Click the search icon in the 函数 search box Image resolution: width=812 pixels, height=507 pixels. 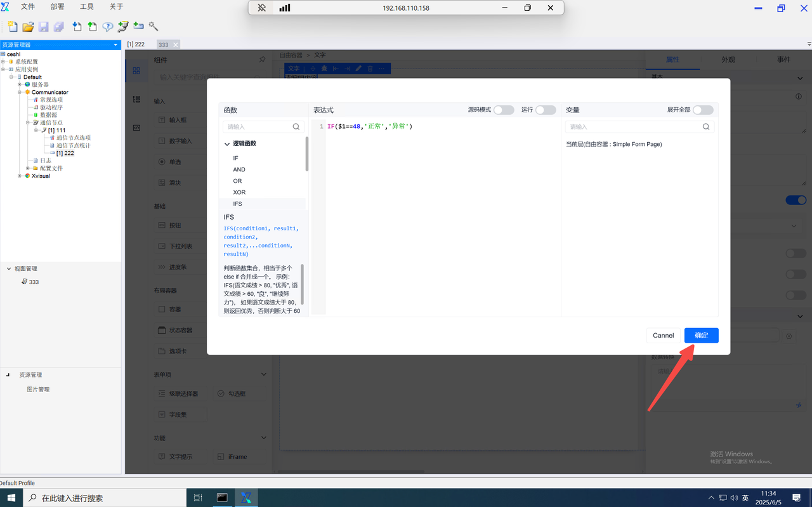click(296, 127)
